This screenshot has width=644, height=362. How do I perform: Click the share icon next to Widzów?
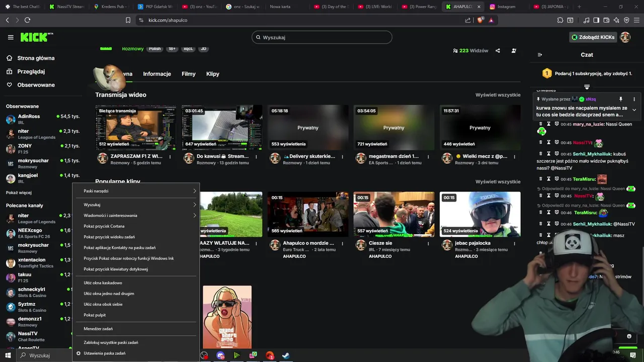coord(498,51)
